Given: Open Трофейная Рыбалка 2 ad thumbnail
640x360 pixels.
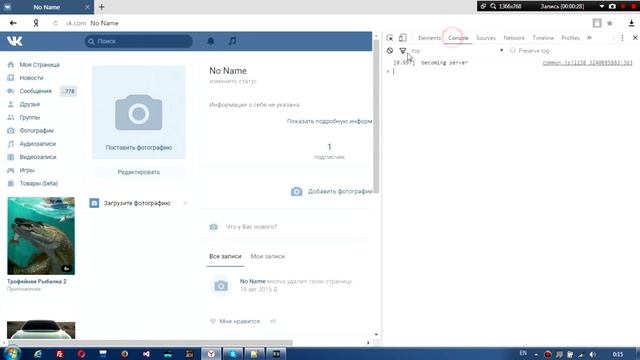Looking at the screenshot, I should tap(41, 236).
